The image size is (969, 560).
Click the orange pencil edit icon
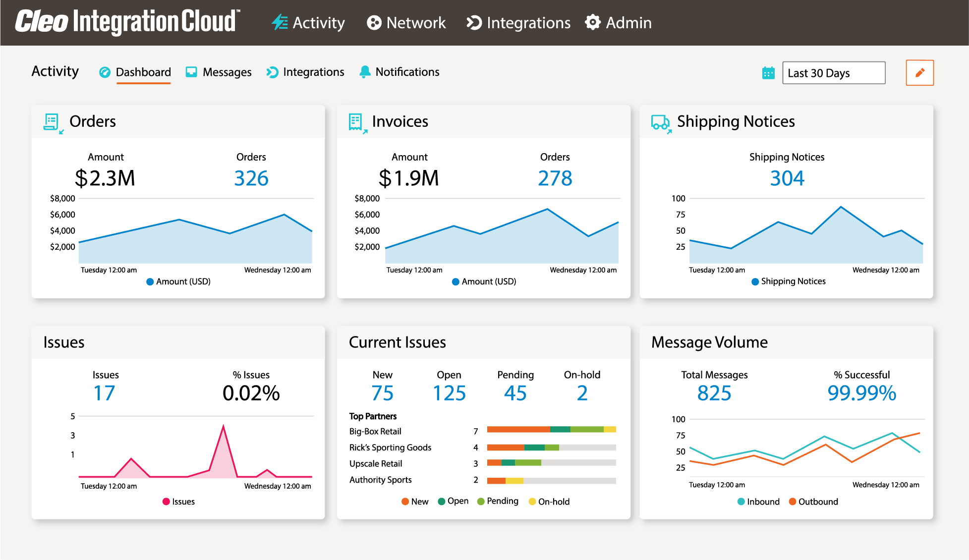click(919, 72)
